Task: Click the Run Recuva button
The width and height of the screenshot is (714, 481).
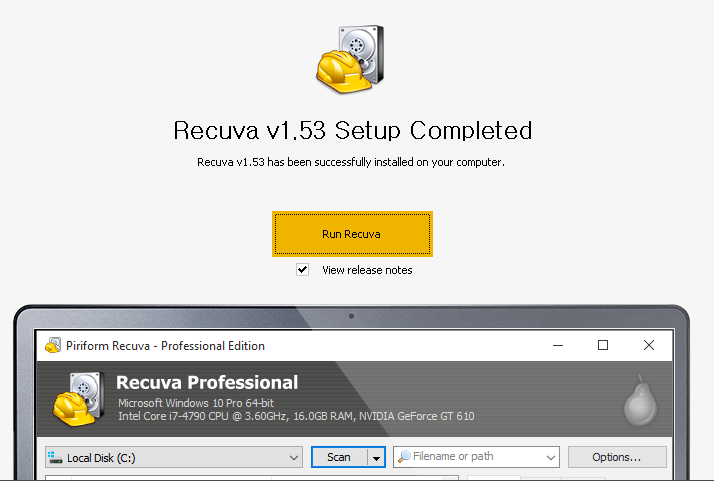Action: pos(352,234)
